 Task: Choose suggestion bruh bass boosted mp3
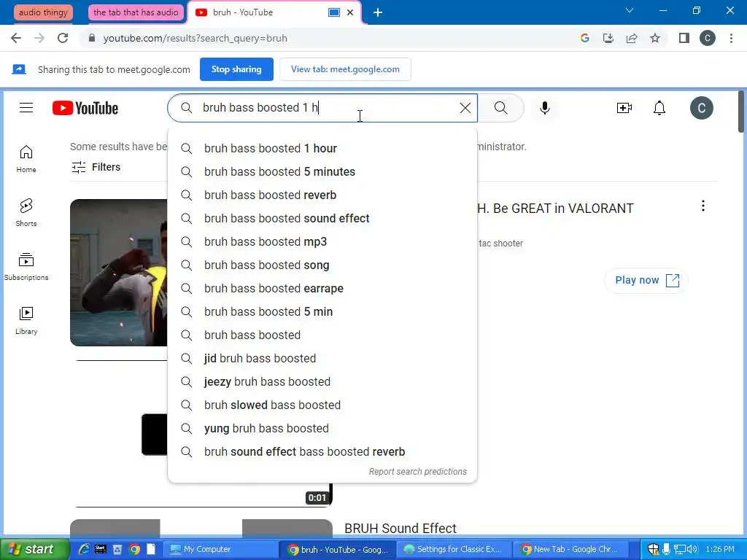pyautogui.click(x=322, y=242)
